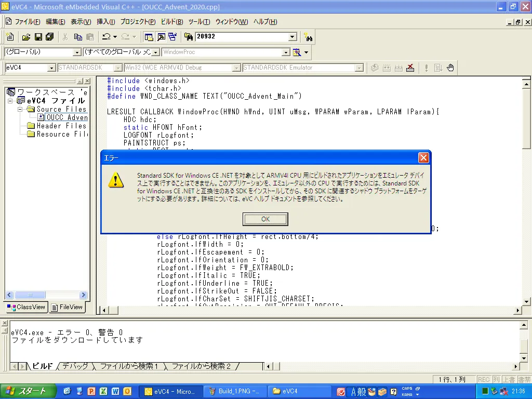This screenshot has height=399, width=532.
Task: Open the find text 20932 dropdown
Action: 292,37
